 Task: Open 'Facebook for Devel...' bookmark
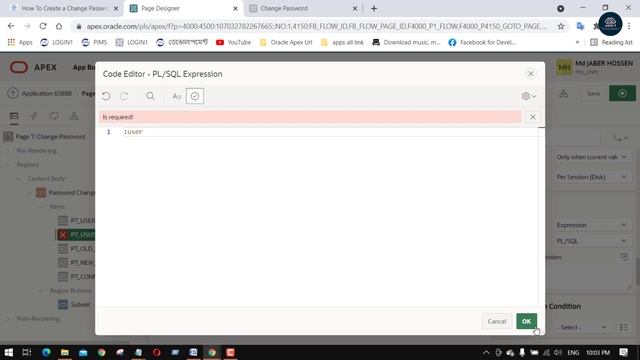click(x=482, y=42)
